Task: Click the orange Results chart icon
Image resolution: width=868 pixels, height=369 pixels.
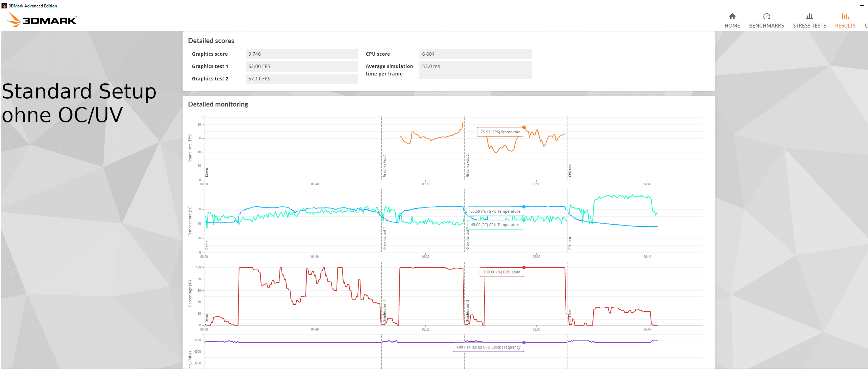Action: click(845, 16)
